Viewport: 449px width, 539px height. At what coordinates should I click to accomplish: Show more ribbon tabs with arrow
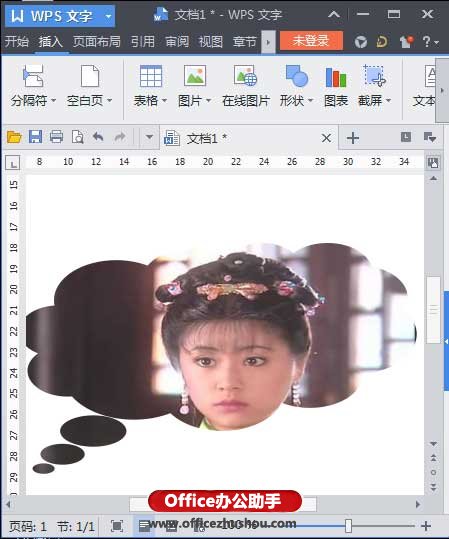(268, 42)
